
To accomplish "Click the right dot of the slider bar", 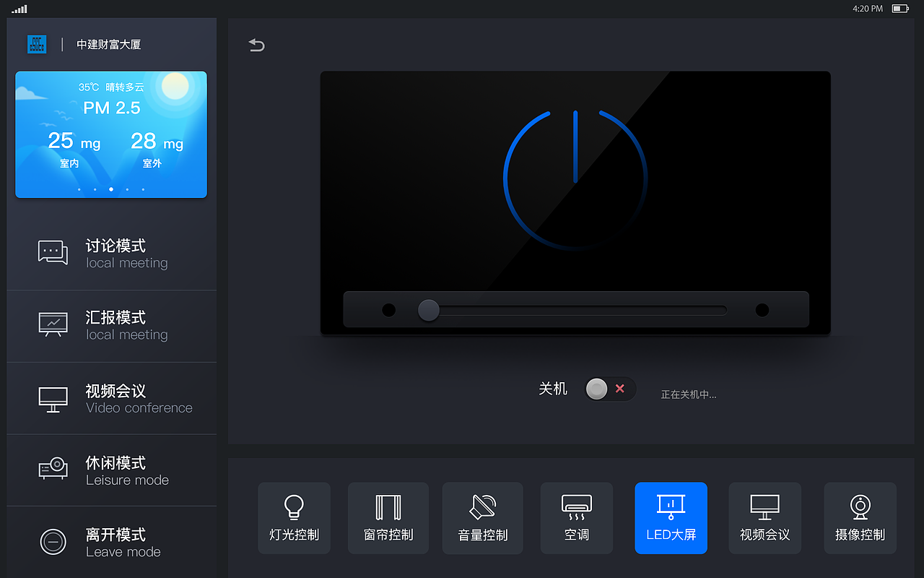I will [x=762, y=310].
